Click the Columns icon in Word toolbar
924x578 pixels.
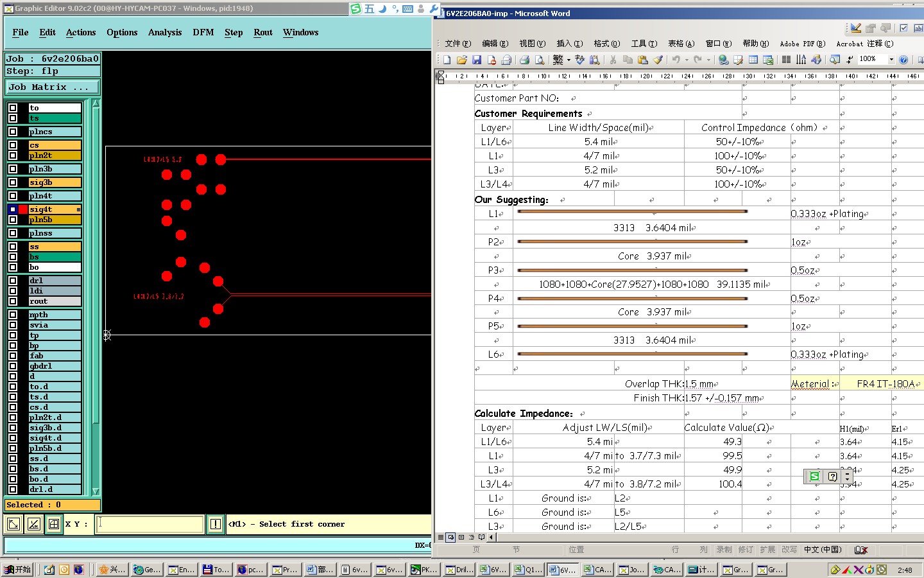(x=786, y=60)
